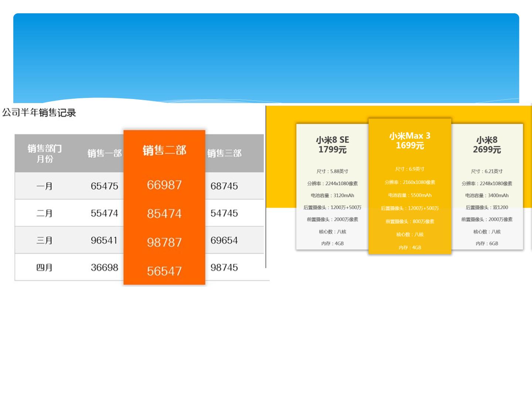Select the 销售部门 月份 header cell

coord(45,154)
